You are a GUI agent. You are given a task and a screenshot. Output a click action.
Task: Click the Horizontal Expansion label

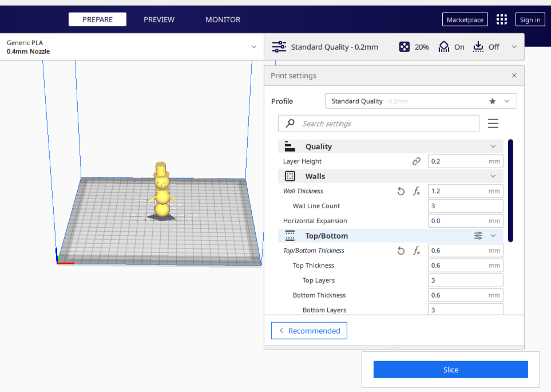(x=315, y=221)
